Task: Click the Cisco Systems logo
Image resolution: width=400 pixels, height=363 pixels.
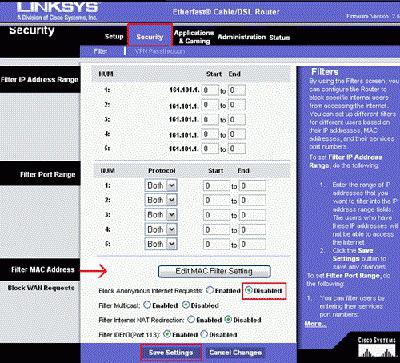Action: 375,348
